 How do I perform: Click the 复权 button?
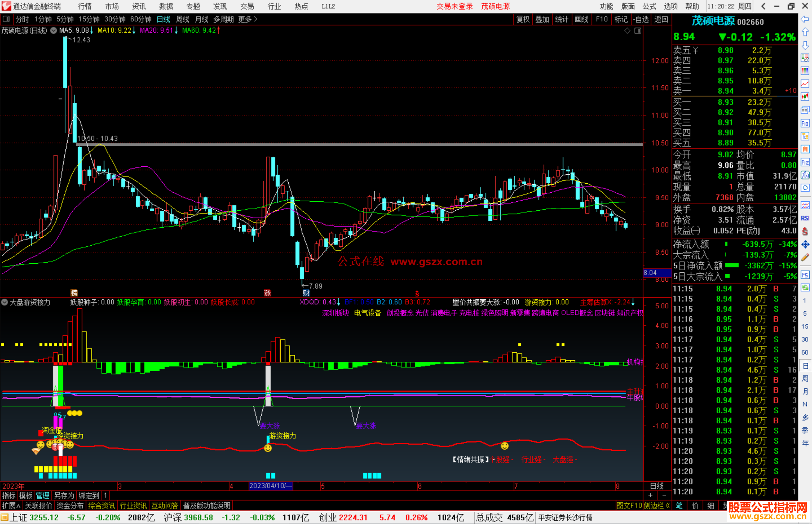523,19
